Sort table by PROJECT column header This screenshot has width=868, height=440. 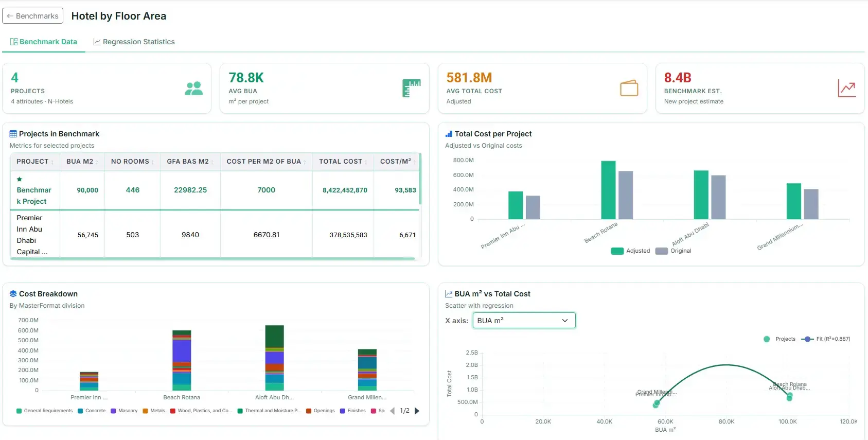(35, 162)
